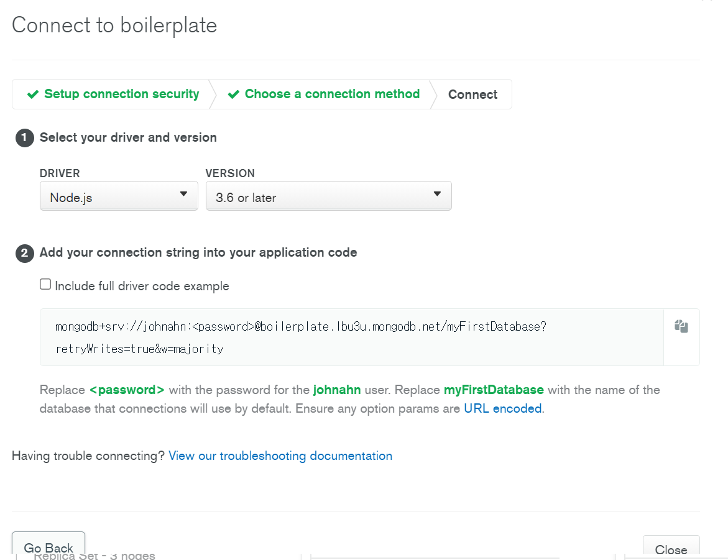
Task: Click the Connect to boilerplate heading
Action: click(x=114, y=25)
